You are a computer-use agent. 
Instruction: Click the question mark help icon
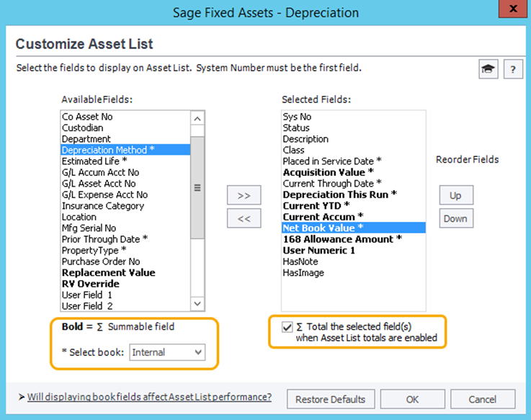point(513,69)
